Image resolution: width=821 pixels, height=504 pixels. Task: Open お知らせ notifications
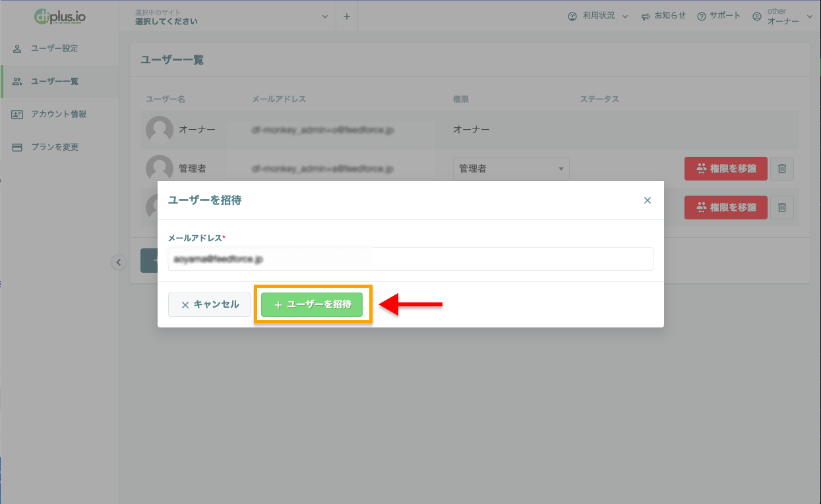click(663, 16)
